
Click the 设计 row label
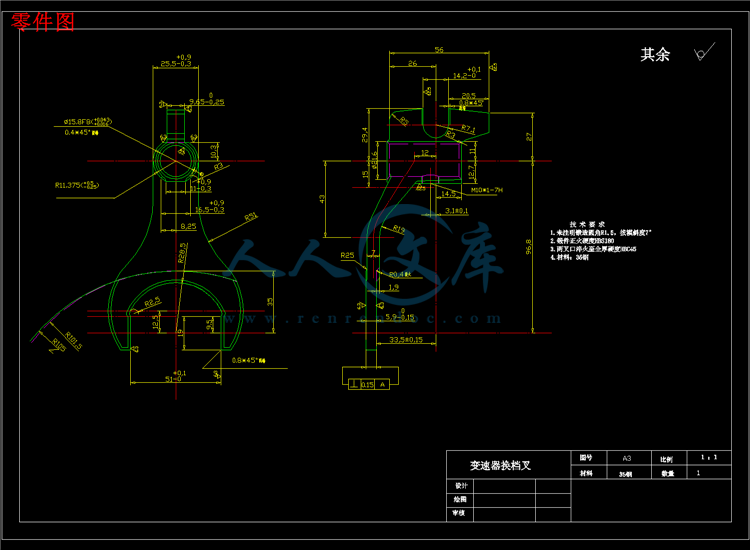point(461,485)
